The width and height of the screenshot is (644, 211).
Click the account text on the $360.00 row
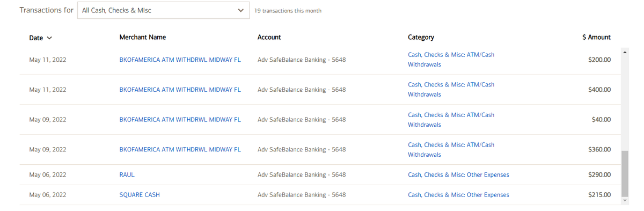click(302, 150)
